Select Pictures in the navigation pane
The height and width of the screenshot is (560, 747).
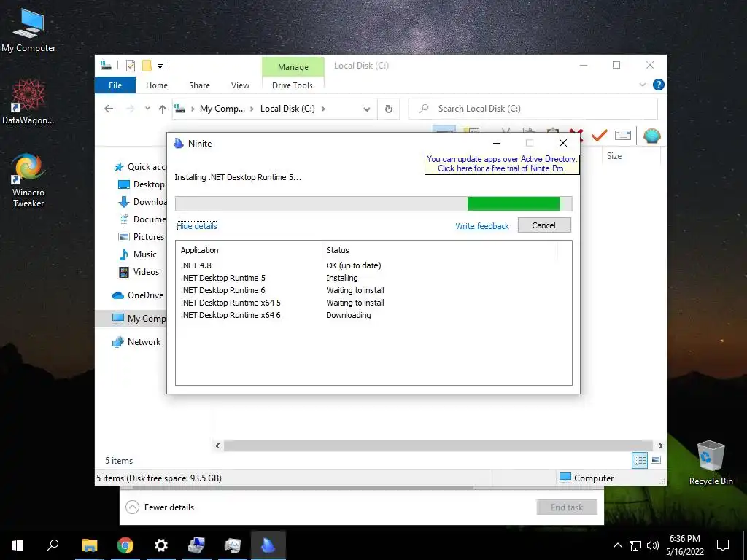click(x=141, y=237)
